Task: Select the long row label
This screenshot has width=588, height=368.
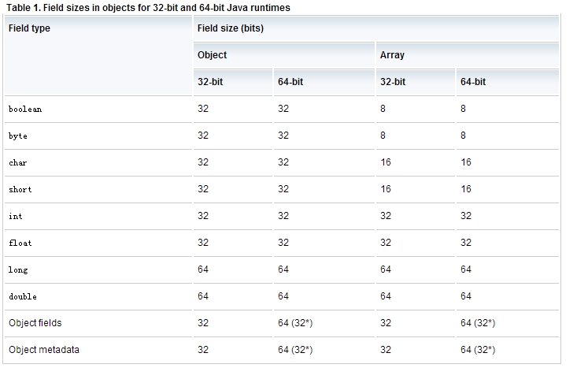Action: point(18,269)
